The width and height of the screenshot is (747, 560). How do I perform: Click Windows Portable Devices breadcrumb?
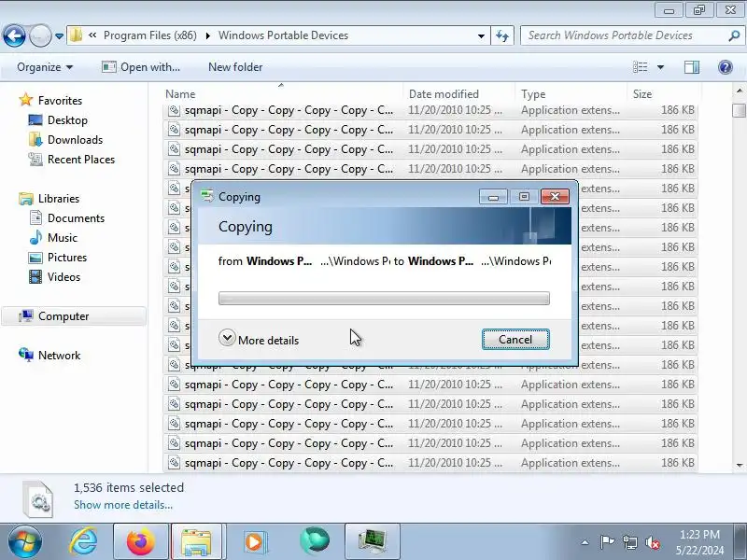(x=283, y=35)
